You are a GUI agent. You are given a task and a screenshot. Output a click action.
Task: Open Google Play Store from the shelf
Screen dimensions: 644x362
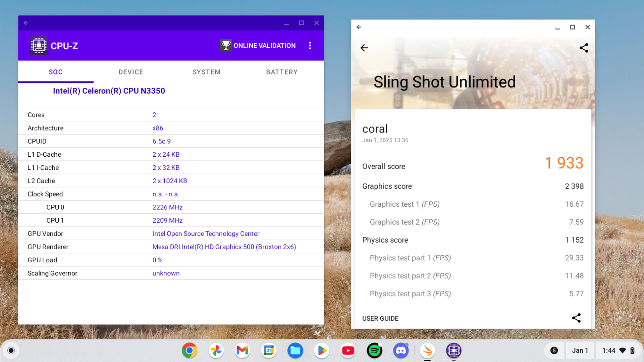[x=322, y=351]
